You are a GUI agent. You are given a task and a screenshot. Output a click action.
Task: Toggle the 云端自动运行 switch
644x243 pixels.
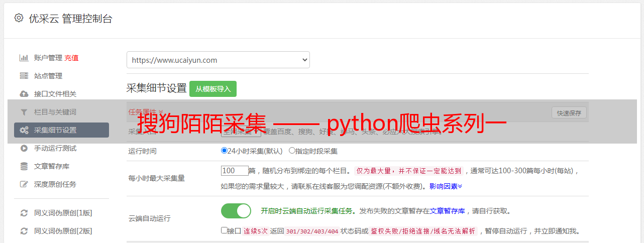pyautogui.click(x=236, y=211)
